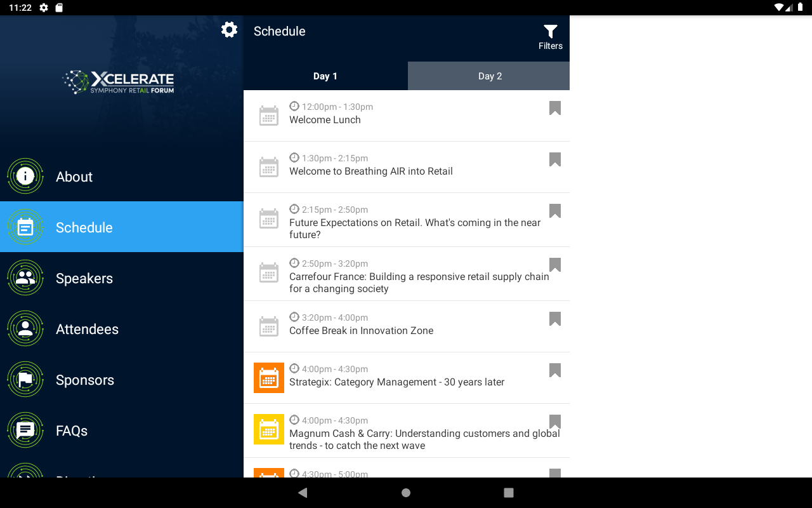Viewport: 812px width, 508px height.
Task: Tap the Android home navigation button
Action: click(406, 493)
